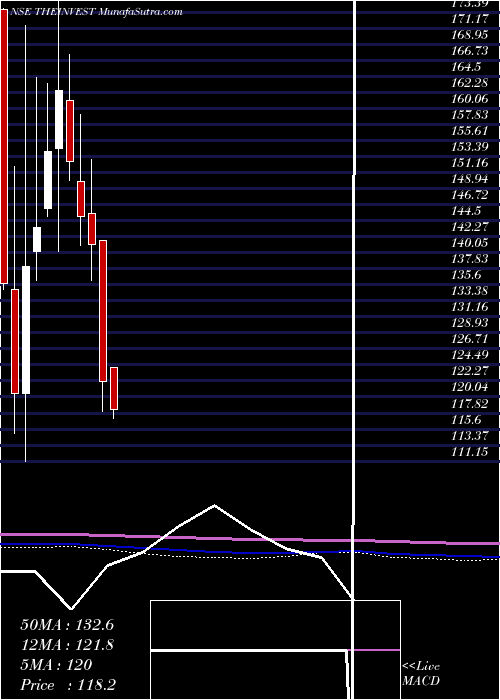The height and width of the screenshot is (700, 500).
Task: Click the 164.5 price axis label
Action: point(466,67)
